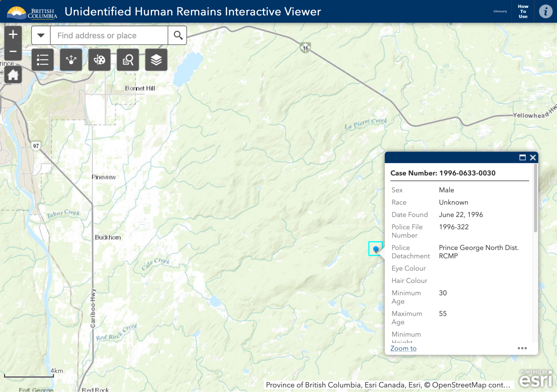Select the basemap style palette icon
The image size is (557, 392).
pos(99,60)
